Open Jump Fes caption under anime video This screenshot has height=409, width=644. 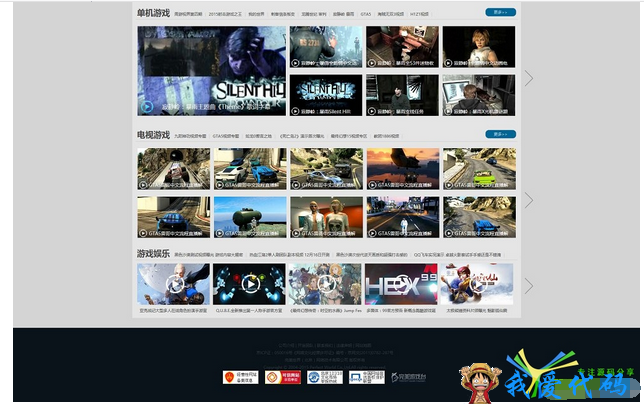click(x=326, y=310)
